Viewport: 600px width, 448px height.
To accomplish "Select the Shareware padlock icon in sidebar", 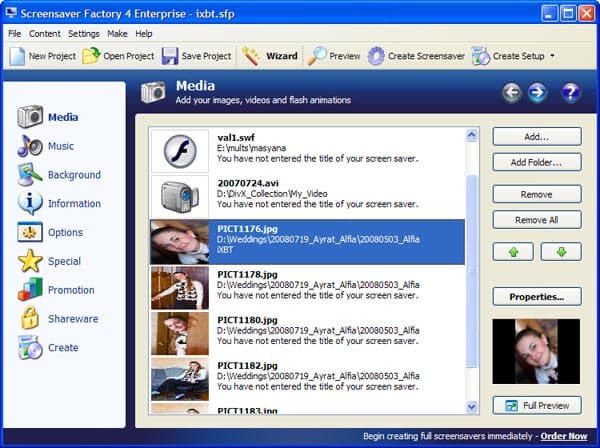I will point(30,318).
